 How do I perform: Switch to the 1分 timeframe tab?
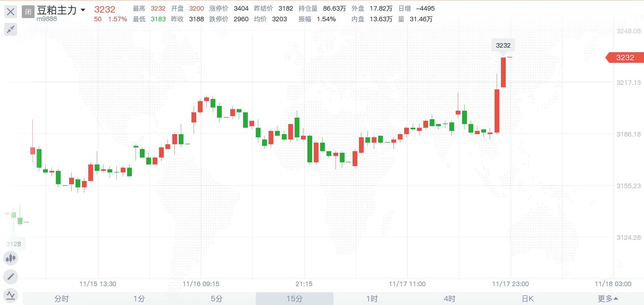[x=139, y=299]
